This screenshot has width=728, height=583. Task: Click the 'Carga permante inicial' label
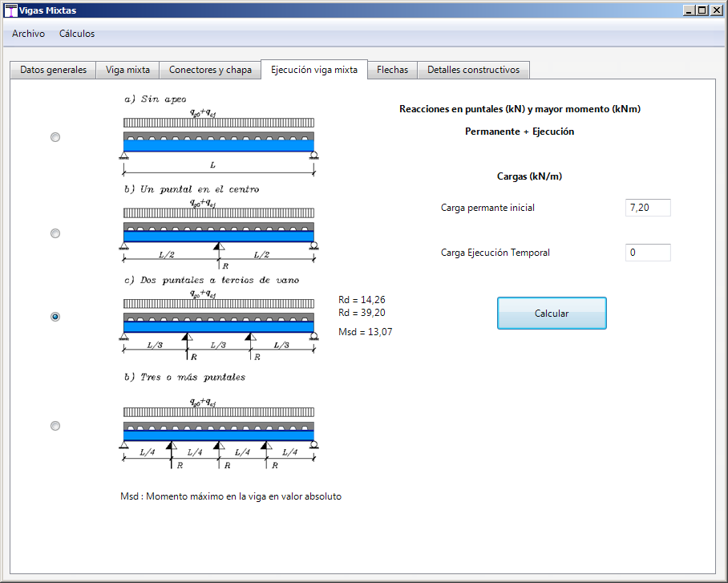pos(487,208)
